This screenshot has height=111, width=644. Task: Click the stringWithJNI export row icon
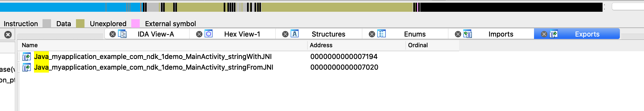point(27,57)
